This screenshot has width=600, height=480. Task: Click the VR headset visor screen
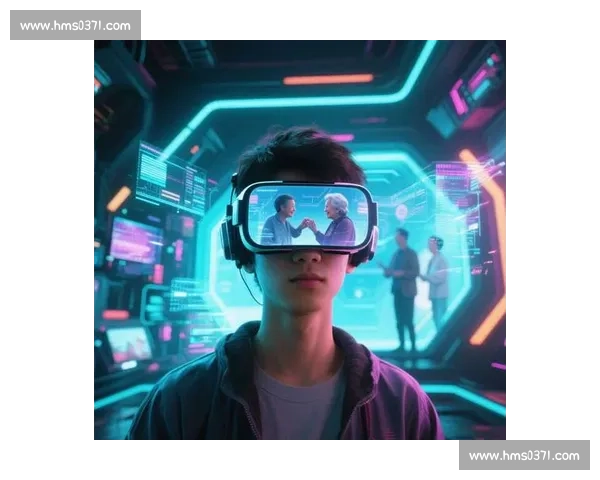click(307, 215)
